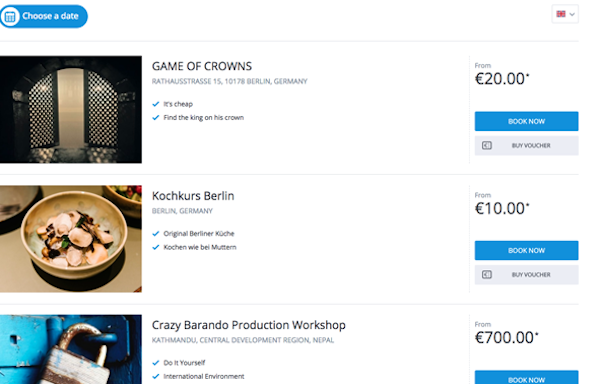The height and width of the screenshot is (384, 600).
Task: Click checkmark beside "Find the king on his crown"
Action: point(156,117)
